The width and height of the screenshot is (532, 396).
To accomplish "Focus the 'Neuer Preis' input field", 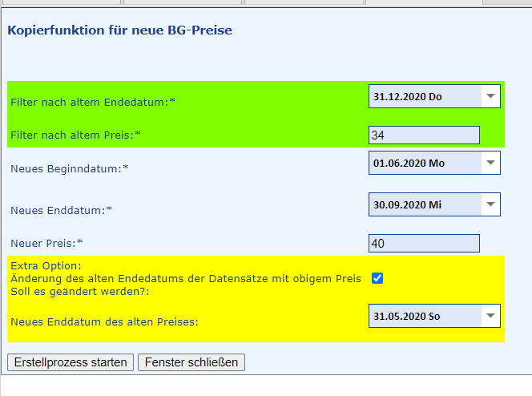I will [x=424, y=243].
